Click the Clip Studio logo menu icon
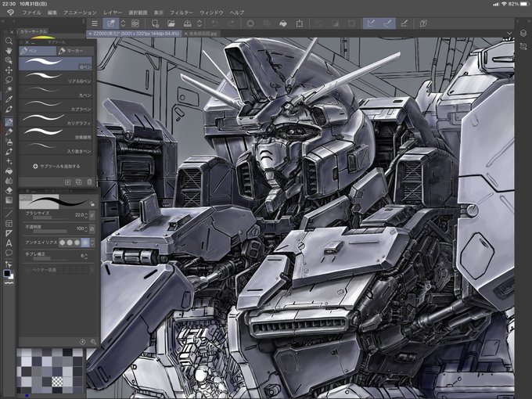Image resolution: width=532 pixels, height=399 pixels. pos(10,13)
